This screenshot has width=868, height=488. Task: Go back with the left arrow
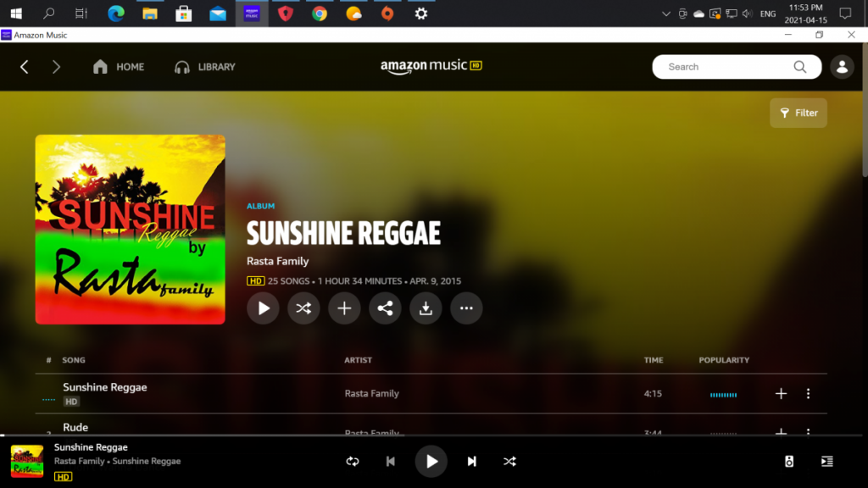pos(25,67)
